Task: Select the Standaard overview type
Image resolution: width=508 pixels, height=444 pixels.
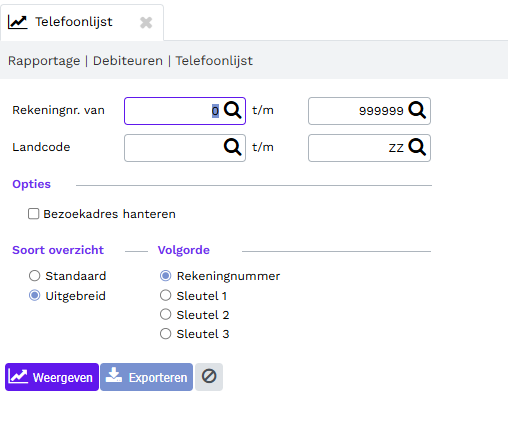Action: [34, 276]
